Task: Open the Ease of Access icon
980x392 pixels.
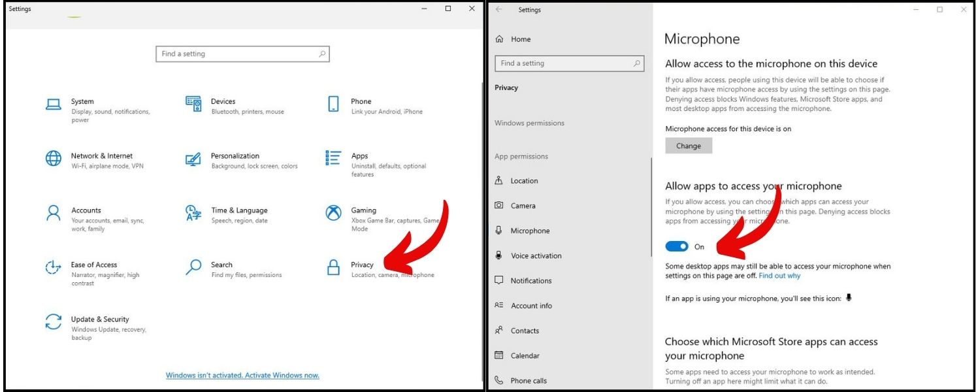Action: point(53,267)
